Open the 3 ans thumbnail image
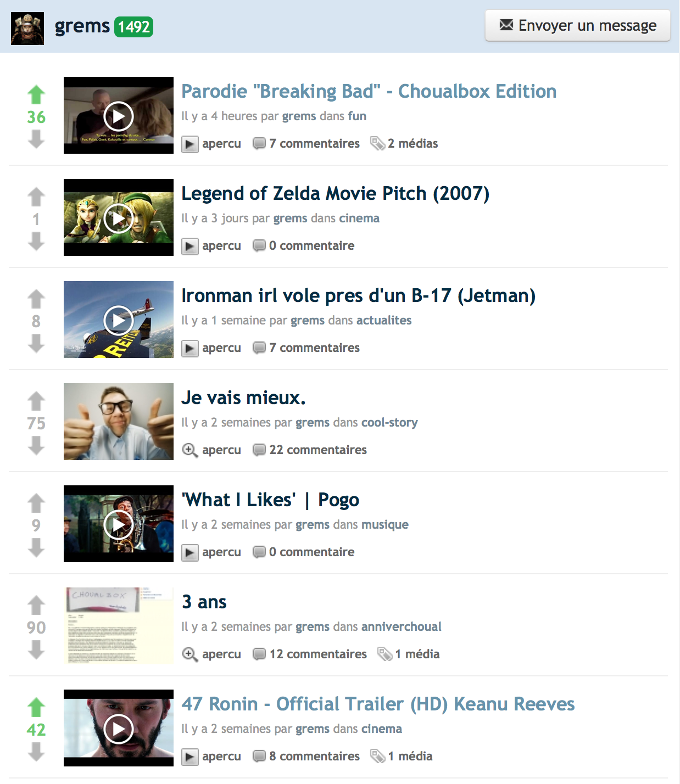This screenshot has width=680, height=784. [119, 626]
